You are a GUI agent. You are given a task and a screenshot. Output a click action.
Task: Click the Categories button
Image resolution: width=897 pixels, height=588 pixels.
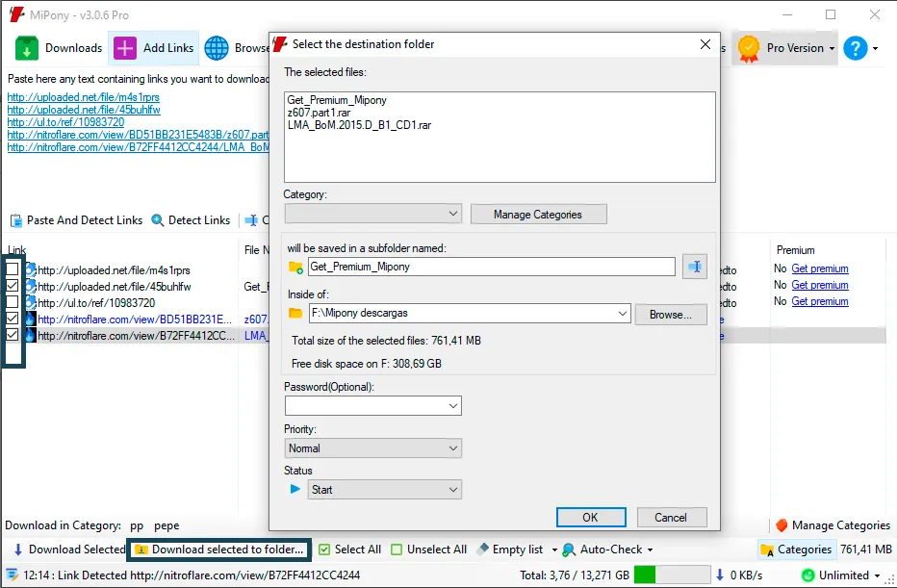[796, 550]
